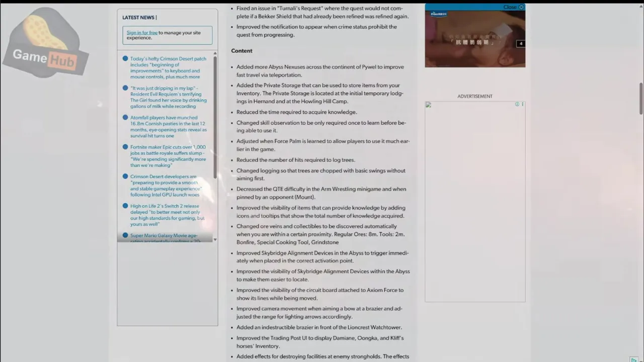Viewport: 644px width, 362px height.
Task: Click the blue bullet beside Fortnite maker Epic headline
Action: point(125,147)
